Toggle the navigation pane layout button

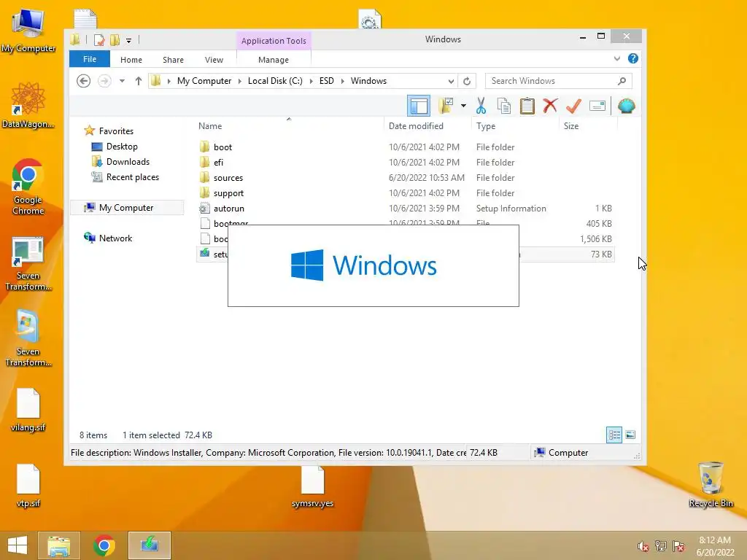[x=419, y=106]
